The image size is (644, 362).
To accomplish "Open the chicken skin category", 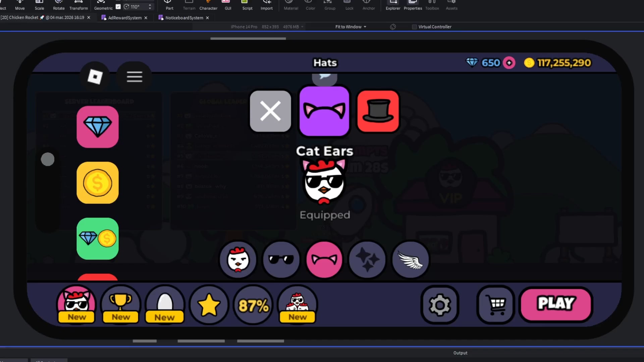I will pos(238,259).
